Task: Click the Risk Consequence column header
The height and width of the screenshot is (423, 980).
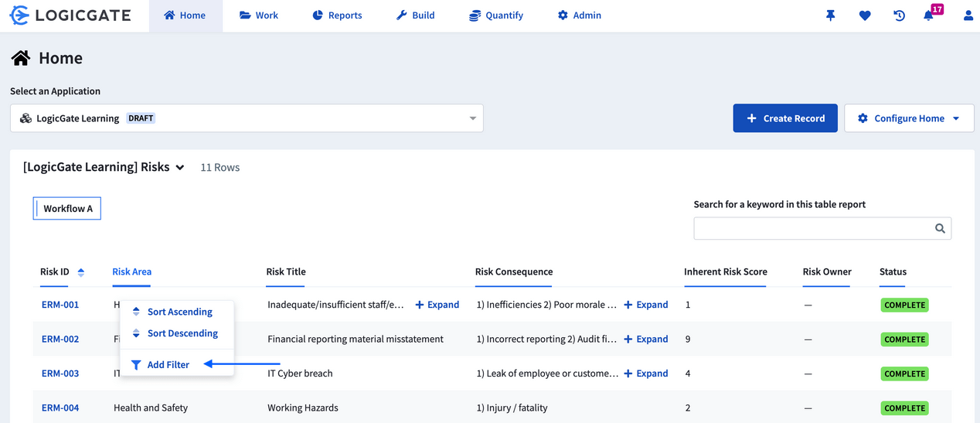Action: pos(514,271)
